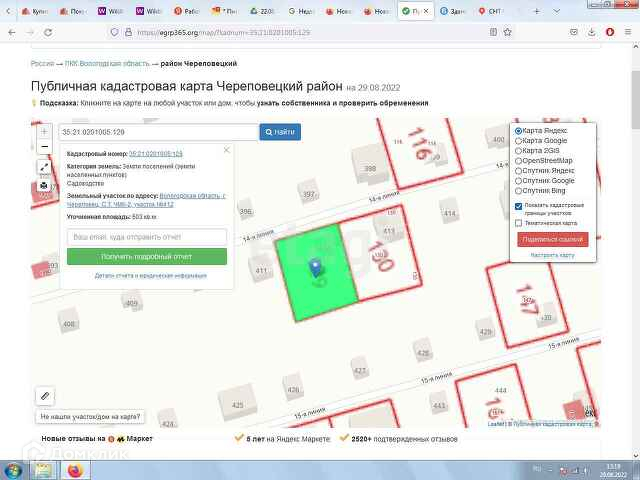640x480 pixels.
Task: Open the Firefox hamburger menu
Action: coord(628,32)
